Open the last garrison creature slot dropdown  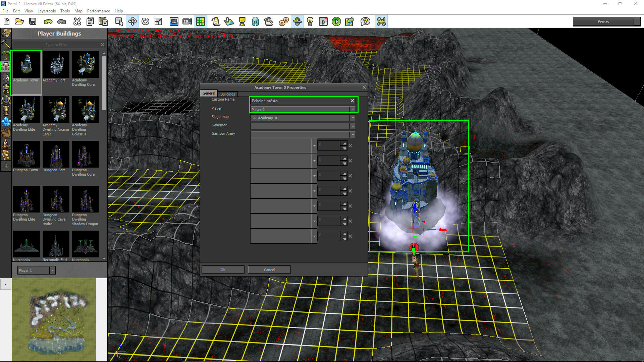pyautogui.click(x=314, y=236)
